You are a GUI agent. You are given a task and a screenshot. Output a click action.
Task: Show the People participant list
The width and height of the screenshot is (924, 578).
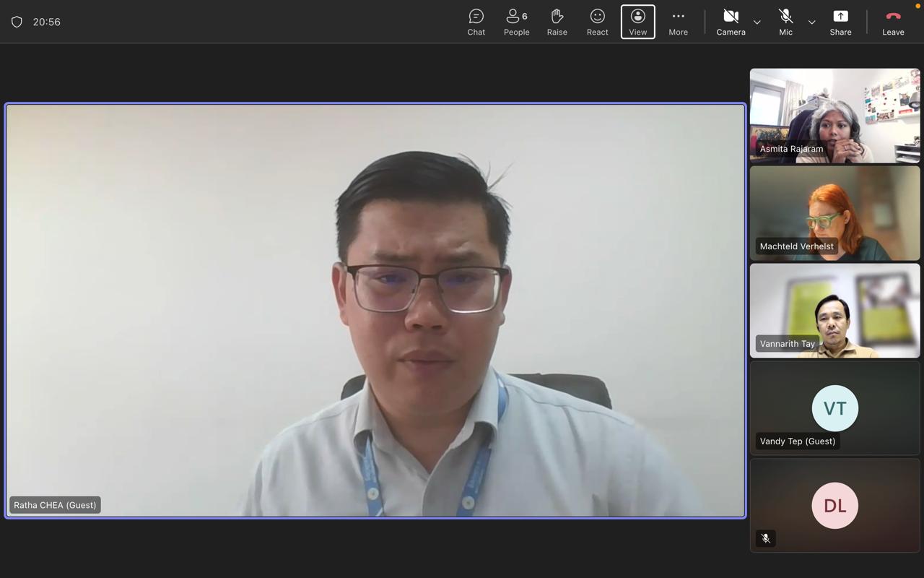[516, 22]
